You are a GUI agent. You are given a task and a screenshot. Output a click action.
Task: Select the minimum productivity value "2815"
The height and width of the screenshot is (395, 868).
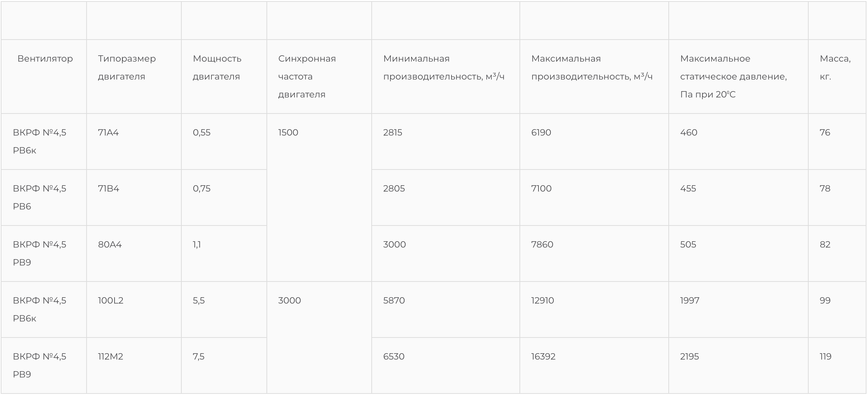[x=393, y=133]
